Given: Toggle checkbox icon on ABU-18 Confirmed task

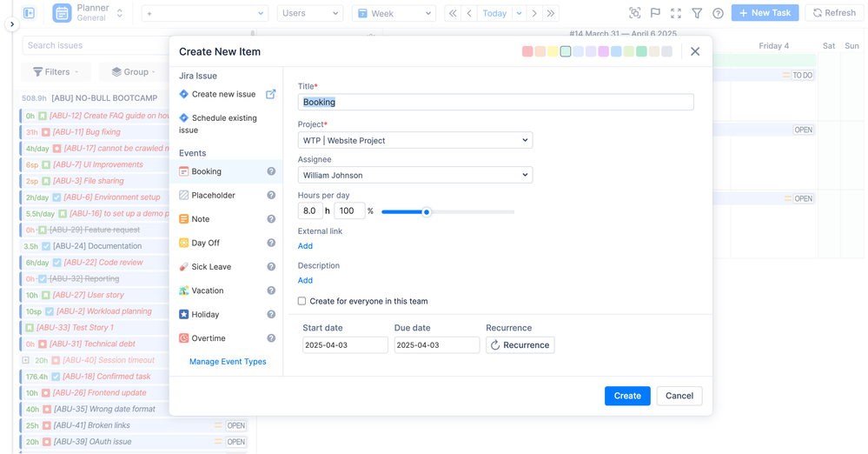Looking at the screenshot, I should 56,377.
